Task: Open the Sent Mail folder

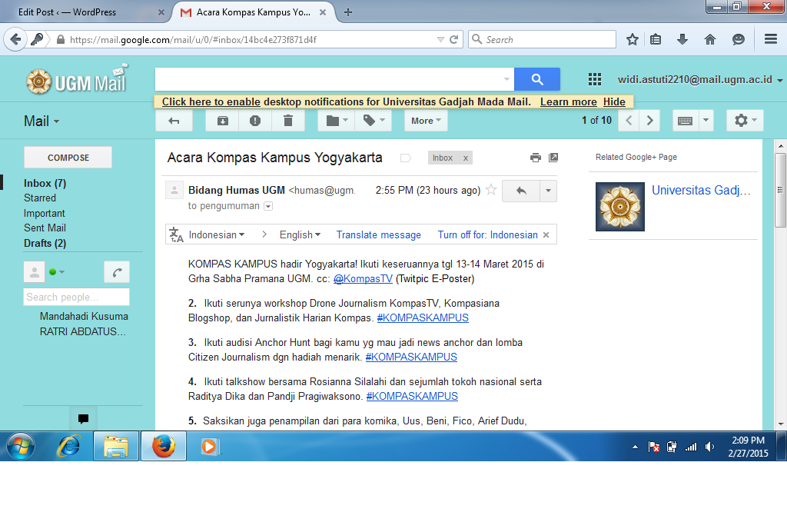Action: pos(45,228)
